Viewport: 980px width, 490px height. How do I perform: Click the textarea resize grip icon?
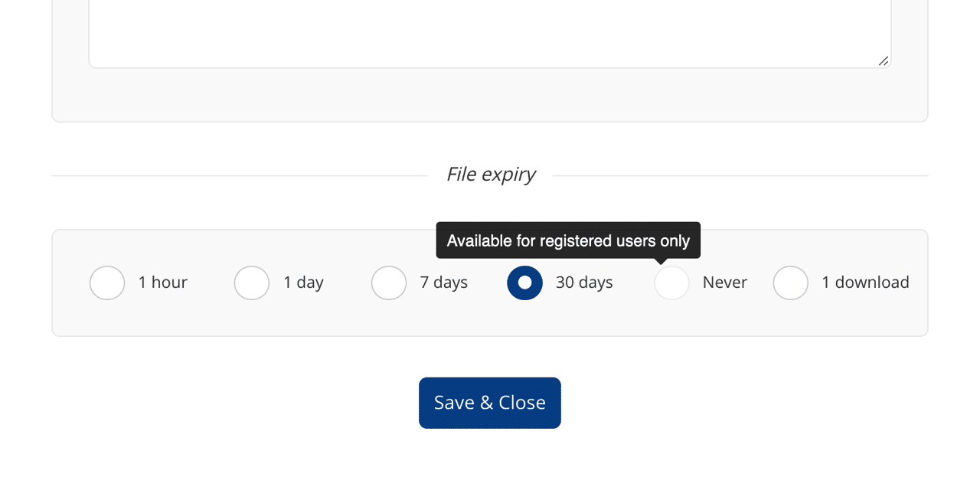[x=884, y=60]
